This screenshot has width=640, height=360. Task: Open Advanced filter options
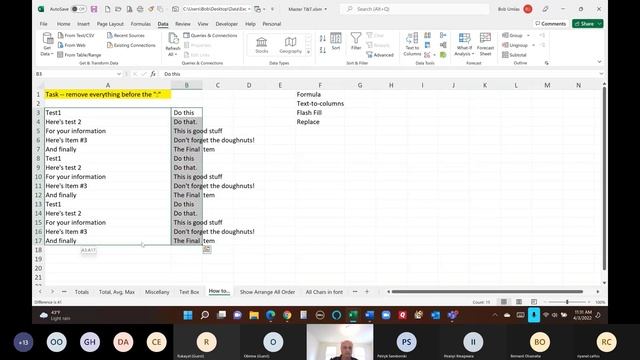point(380,55)
